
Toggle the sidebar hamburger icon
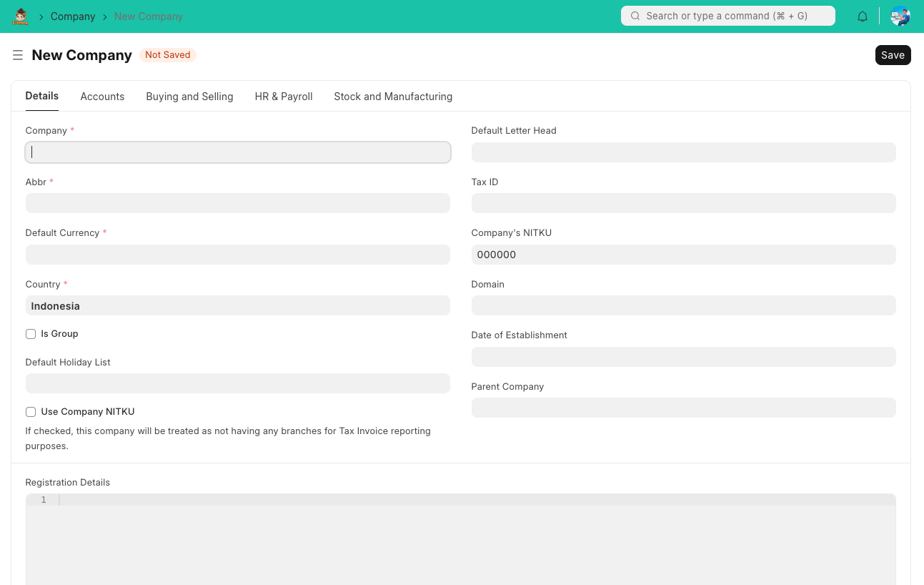click(x=18, y=55)
